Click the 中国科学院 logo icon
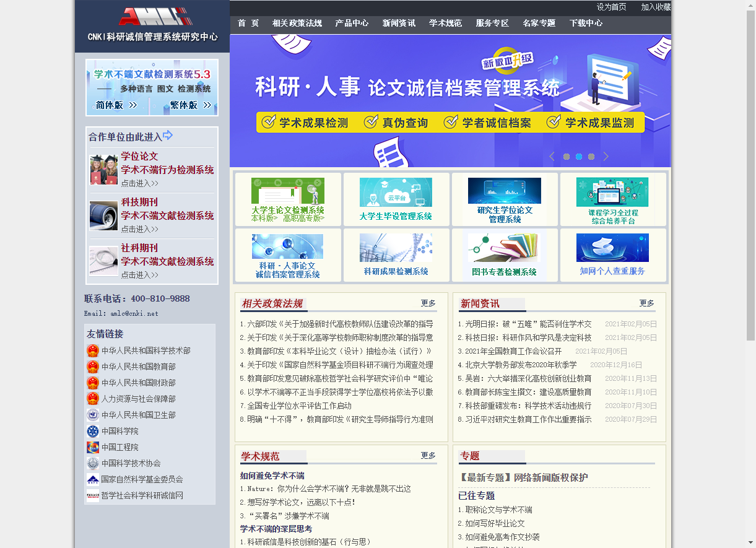This screenshot has width=756, height=548. [93, 431]
